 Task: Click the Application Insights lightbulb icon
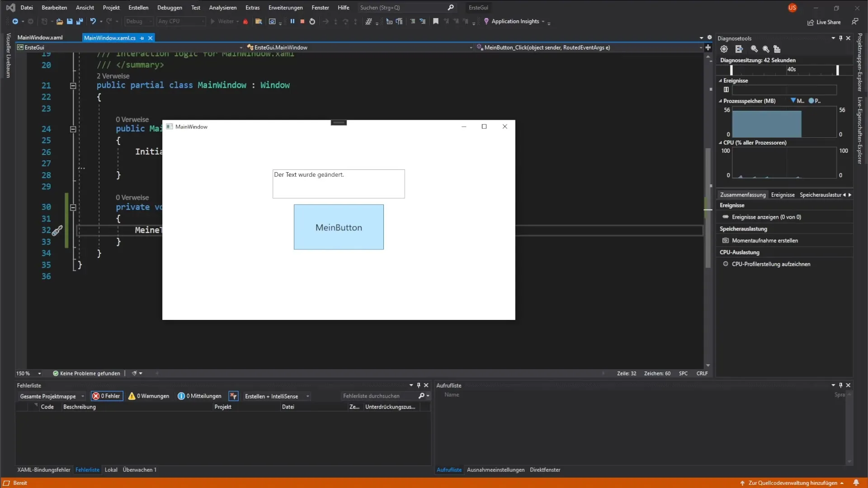click(486, 21)
